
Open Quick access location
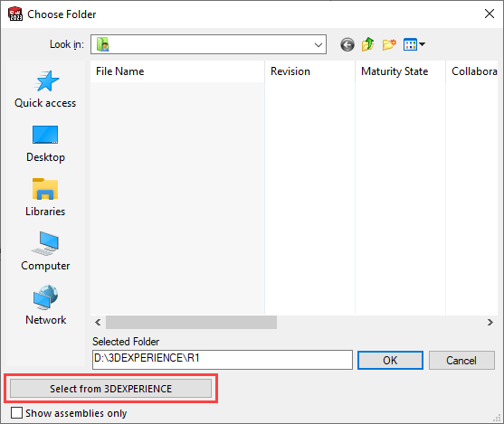[x=45, y=89]
